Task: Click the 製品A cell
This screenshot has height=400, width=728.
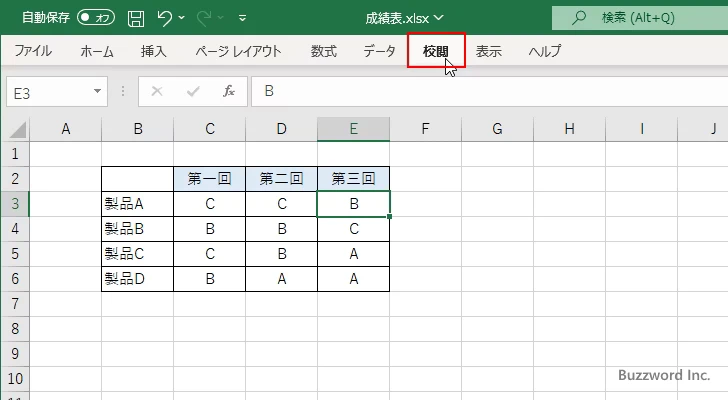Action: pos(137,204)
